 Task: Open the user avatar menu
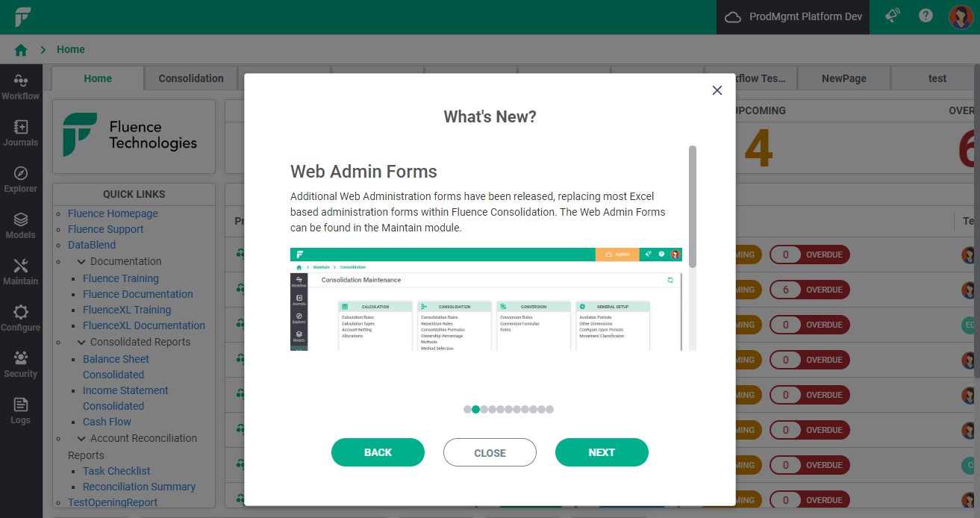(961, 16)
